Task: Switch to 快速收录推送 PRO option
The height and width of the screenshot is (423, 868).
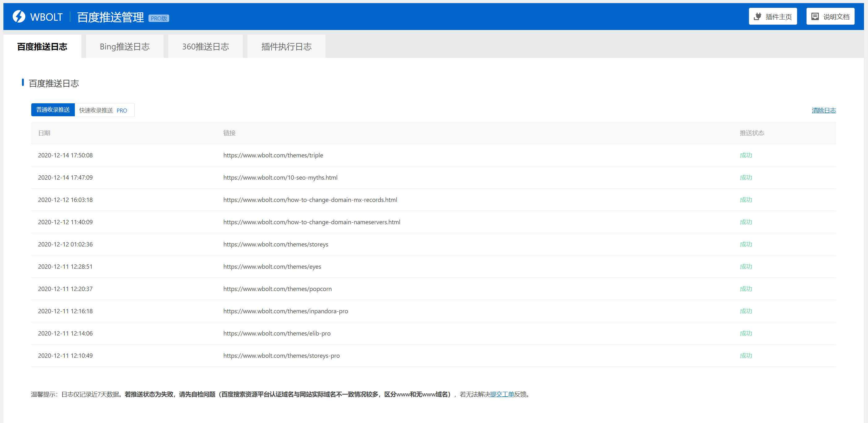Action: pyautogui.click(x=103, y=110)
